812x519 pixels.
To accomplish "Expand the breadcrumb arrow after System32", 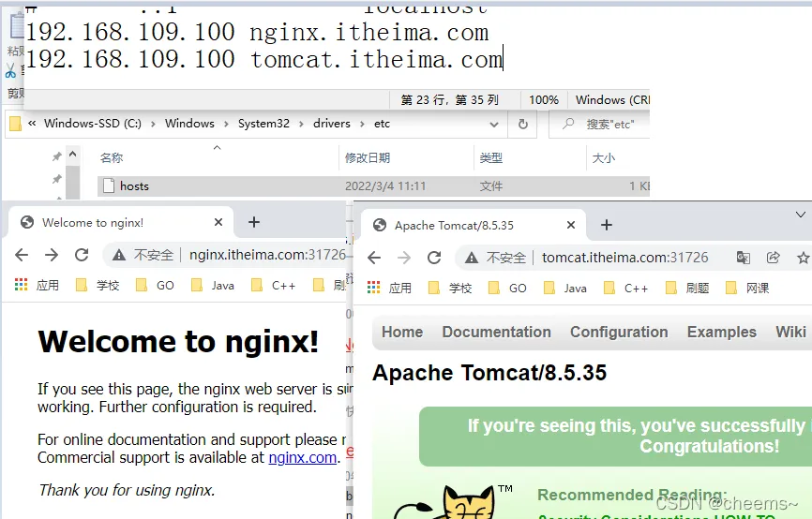I will pos(301,125).
